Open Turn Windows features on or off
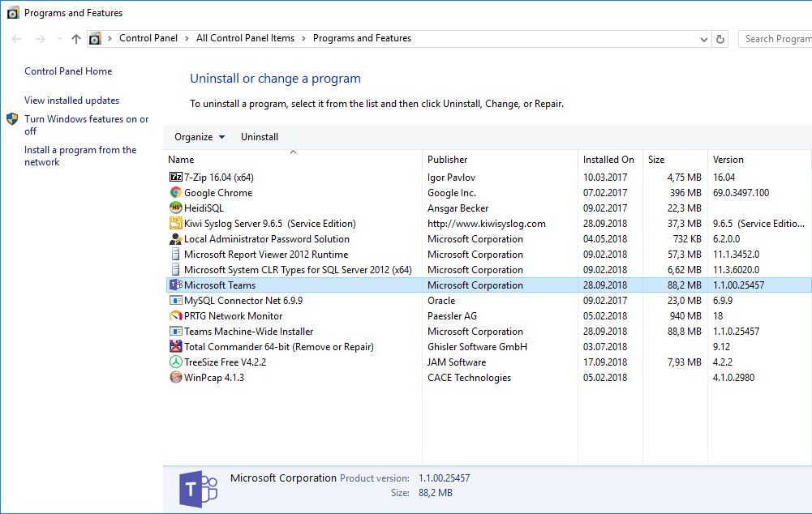The width and height of the screenshot is (812, 514). pyautogui.click(x=87, y=126)
